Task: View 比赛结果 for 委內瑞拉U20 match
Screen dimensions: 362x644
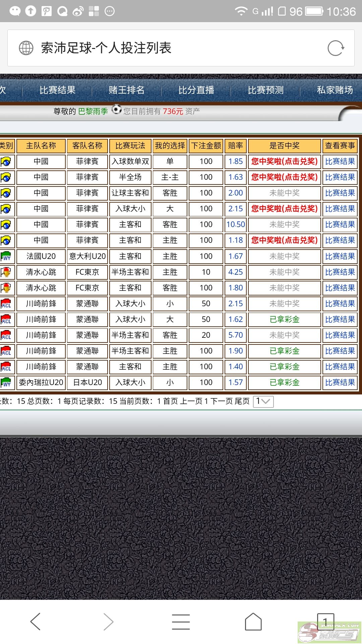Action: (x=340, y=383)
